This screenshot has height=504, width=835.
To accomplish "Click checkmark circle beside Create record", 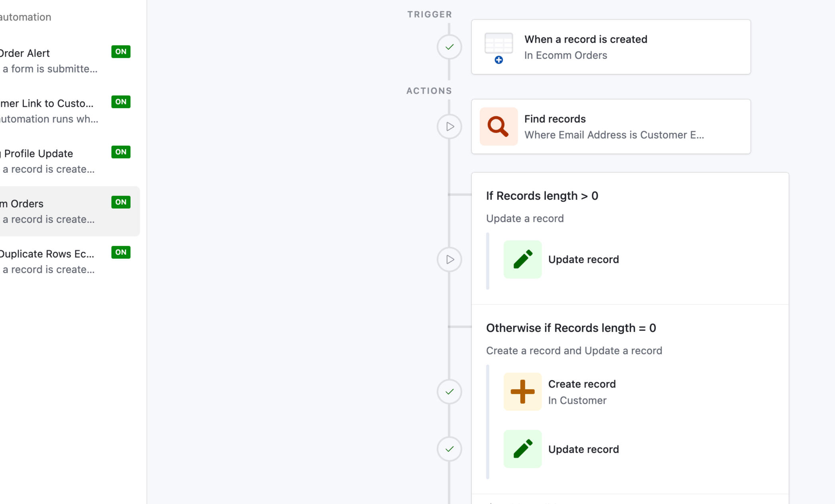I will [x=449, y=392].
